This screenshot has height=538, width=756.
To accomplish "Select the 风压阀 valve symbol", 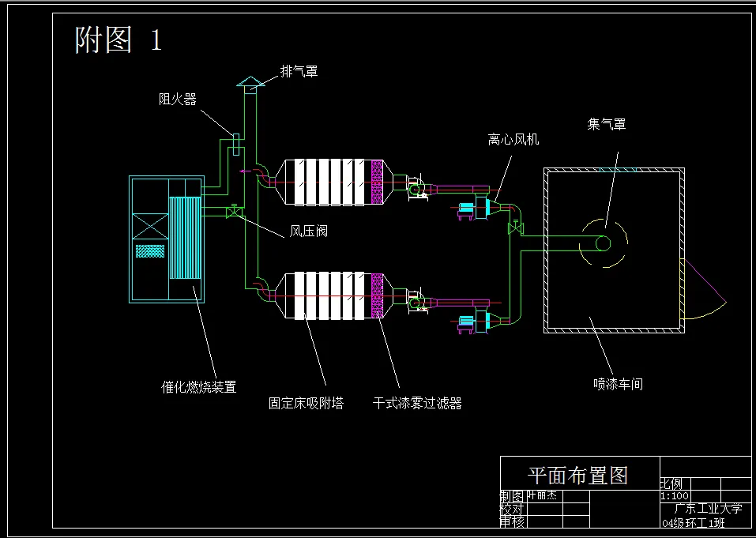I will coord(234,211).
